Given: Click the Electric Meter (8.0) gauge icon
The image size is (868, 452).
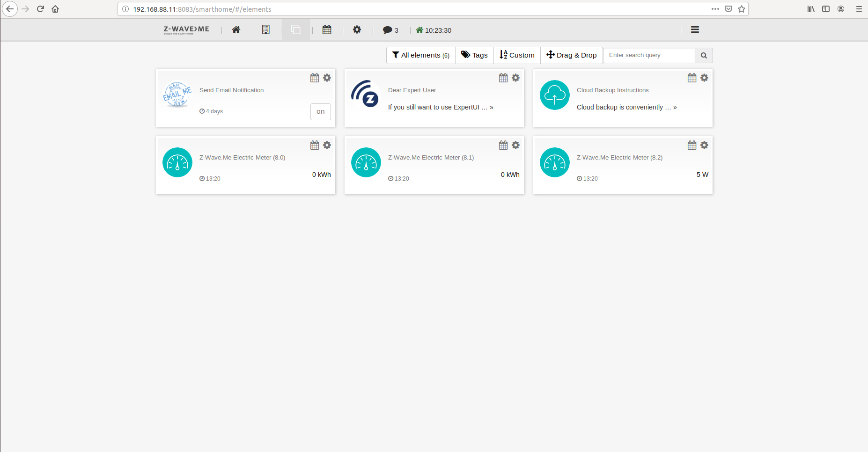Looking at the screenshot, I should pos(177,162).
